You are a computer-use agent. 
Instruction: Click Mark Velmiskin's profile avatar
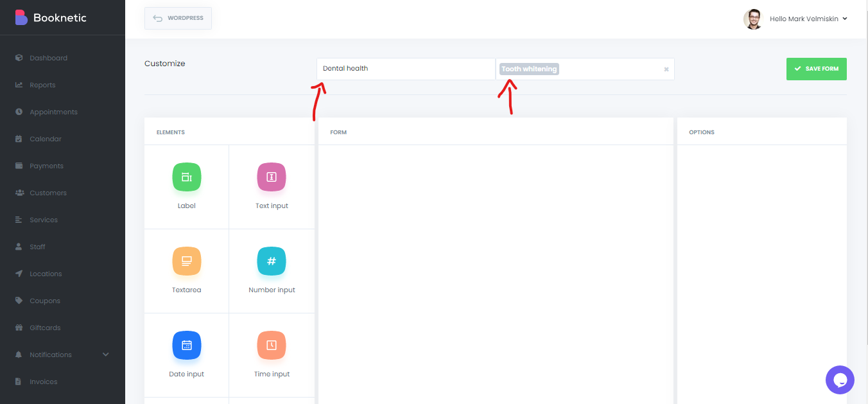tap(753, 19)
